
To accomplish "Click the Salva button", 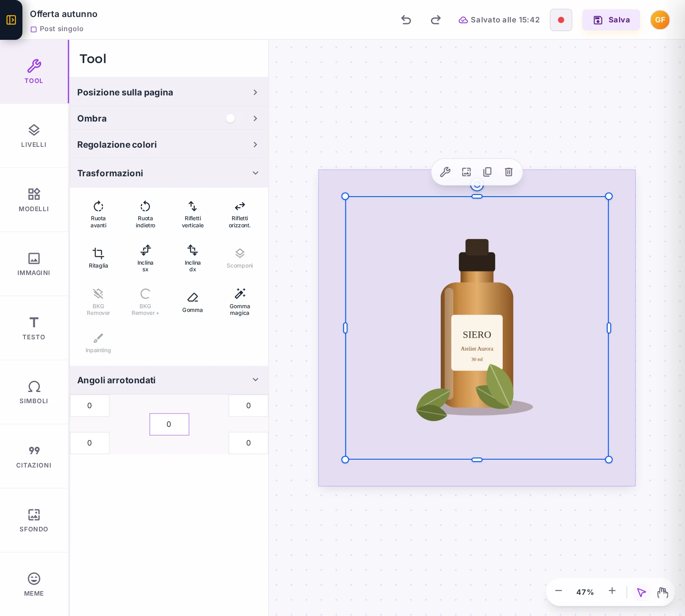I will (x=611, y=20).
